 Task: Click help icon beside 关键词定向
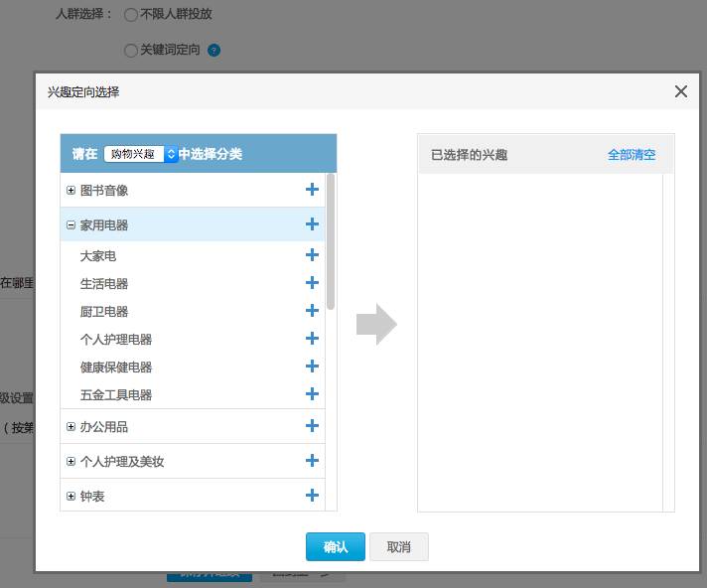pyautogui.click(x=213, y=51)
